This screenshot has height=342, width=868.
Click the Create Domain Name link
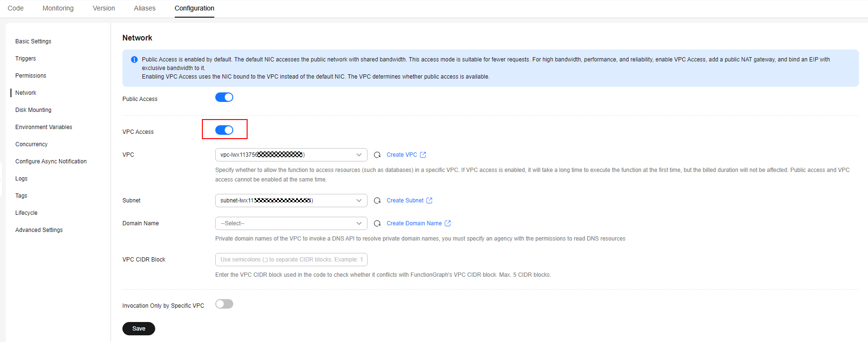click(414, 223)
